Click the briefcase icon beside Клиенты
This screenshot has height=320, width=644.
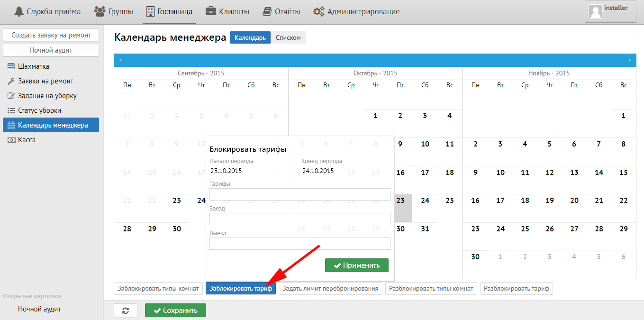(x=211, y=11)
